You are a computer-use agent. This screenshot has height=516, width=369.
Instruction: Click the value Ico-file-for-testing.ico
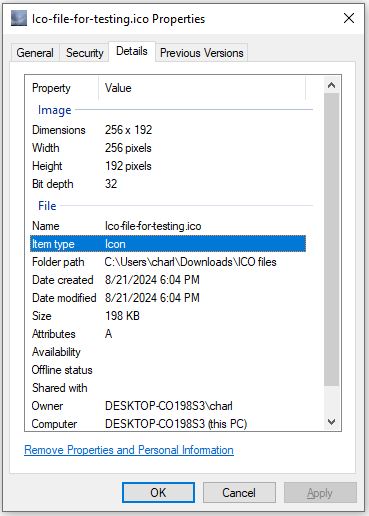(x=153, y=226)
